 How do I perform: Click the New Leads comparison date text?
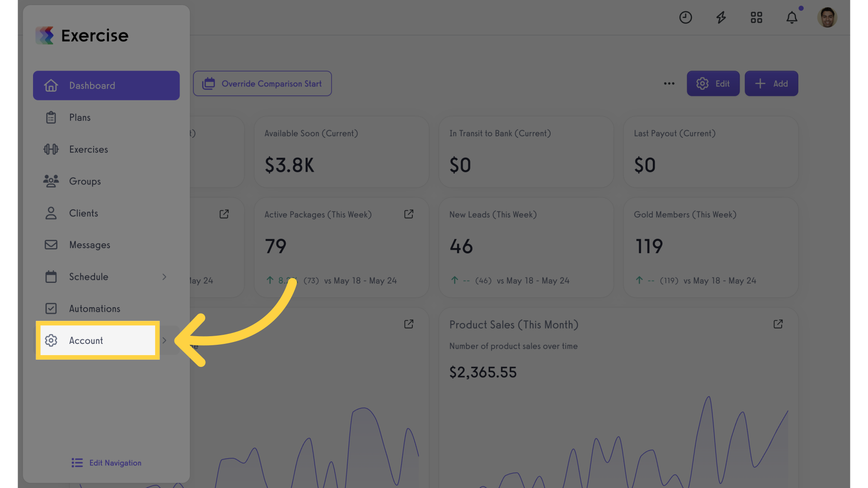pyautogui.click(x=533, y=281)
